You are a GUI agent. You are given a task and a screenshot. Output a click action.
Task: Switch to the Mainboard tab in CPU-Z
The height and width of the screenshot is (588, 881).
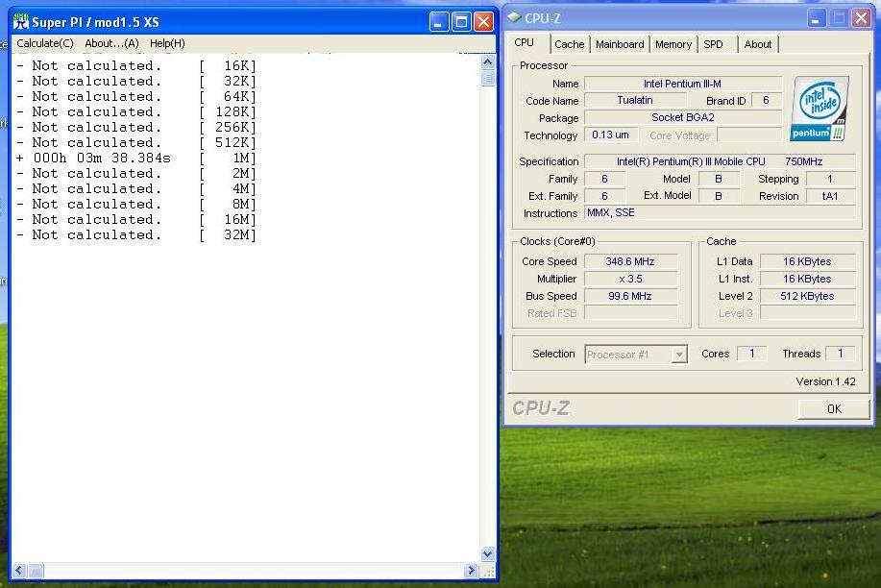620,44
